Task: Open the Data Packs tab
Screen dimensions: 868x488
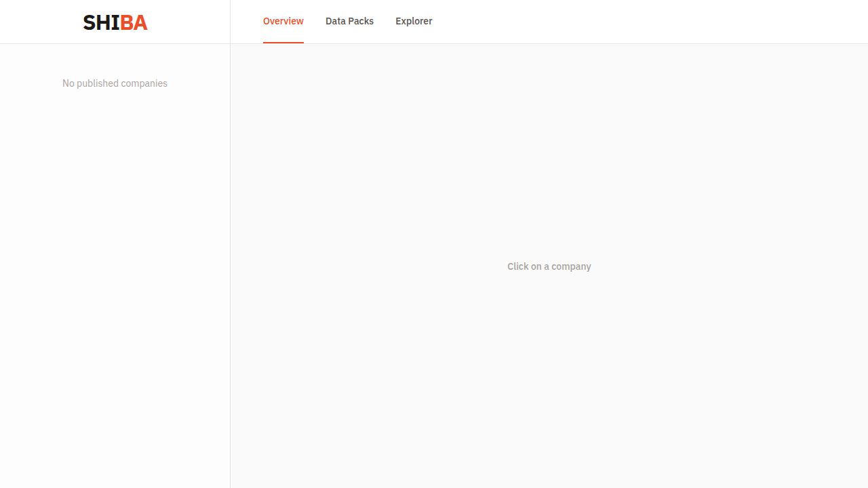Action: pos(349,21)
